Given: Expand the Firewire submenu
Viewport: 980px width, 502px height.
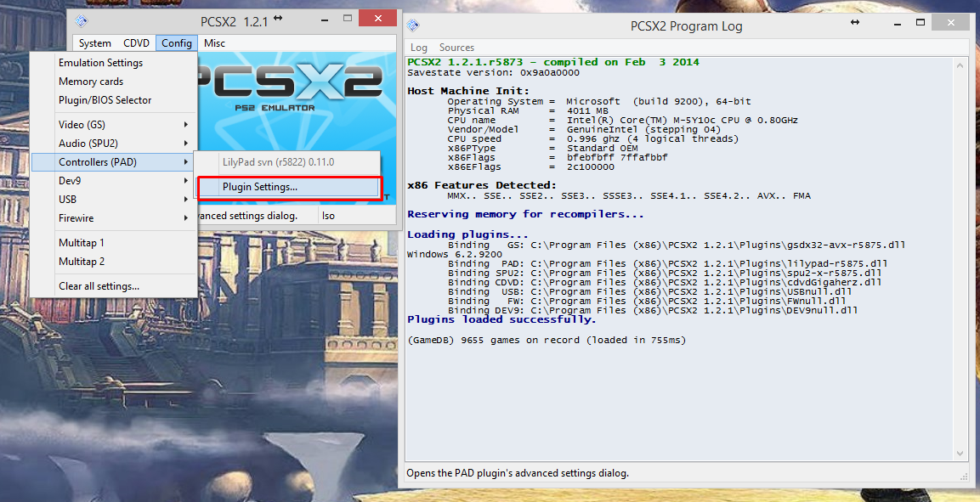Looking at the screenshot, I should point(114,218).
